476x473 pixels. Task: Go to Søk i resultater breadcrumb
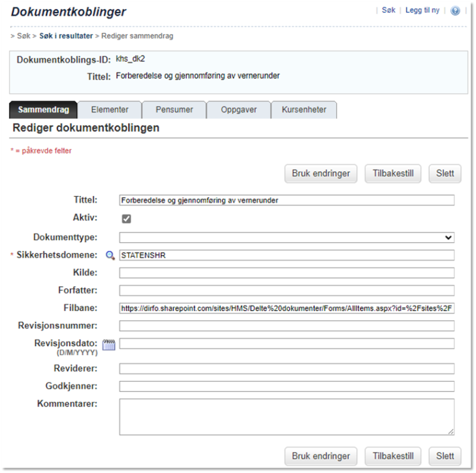pos(66,36)
